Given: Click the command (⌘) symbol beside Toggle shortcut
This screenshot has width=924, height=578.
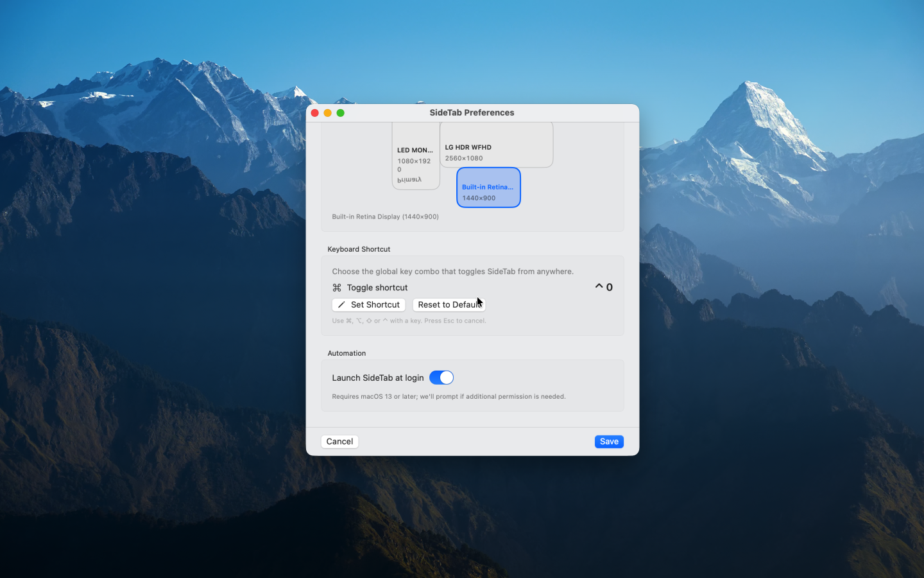Looking at the screenshot, I should pyautogui.click(x=336, y=287).
